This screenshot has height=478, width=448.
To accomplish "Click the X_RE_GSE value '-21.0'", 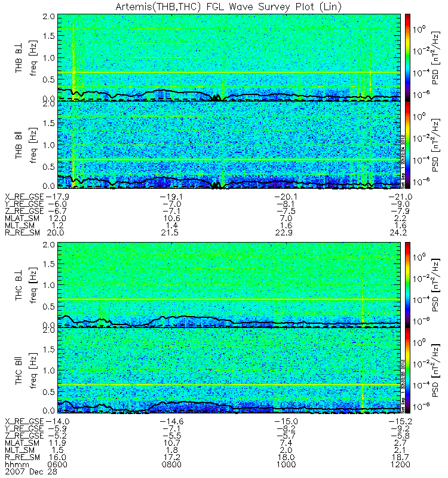I will 400,197.
